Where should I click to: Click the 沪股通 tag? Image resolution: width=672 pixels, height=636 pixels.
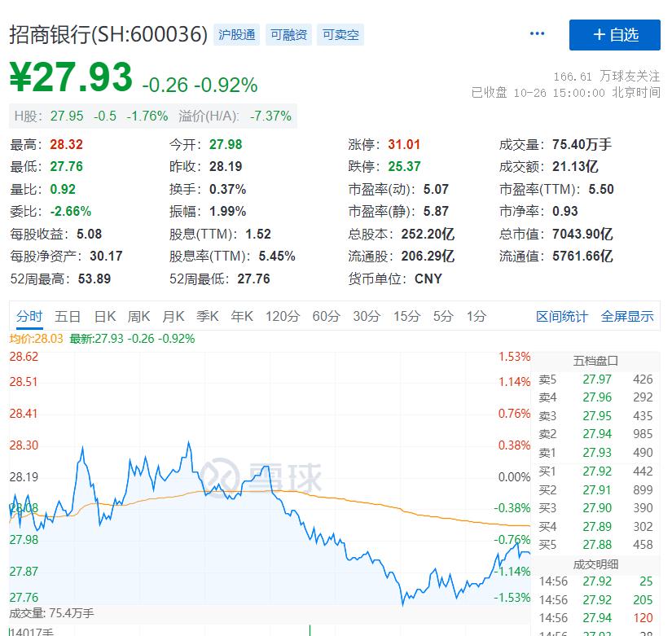click(236, 35)
